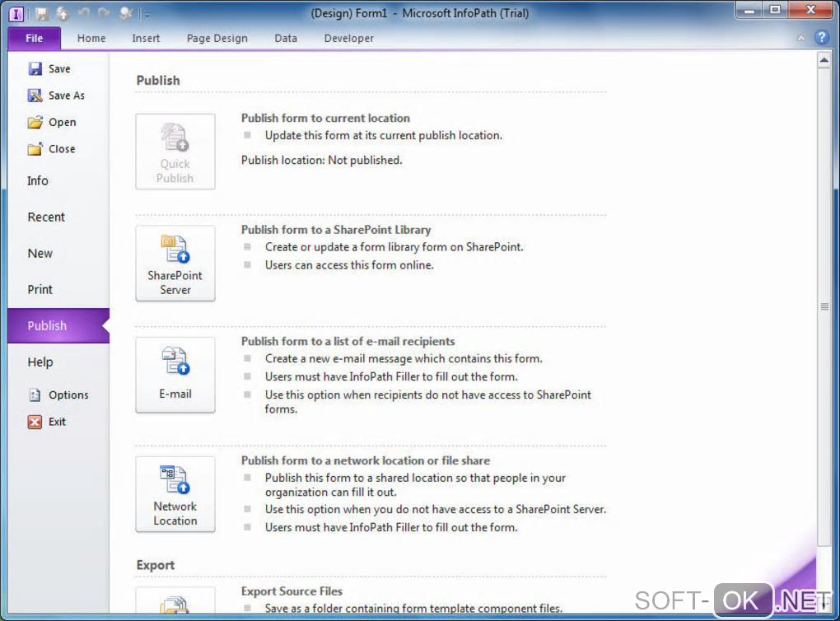Switch to the Insert ribbon tab
This screenshot has height=621, width=840.
pyautogui.click(x=146, y=38)
